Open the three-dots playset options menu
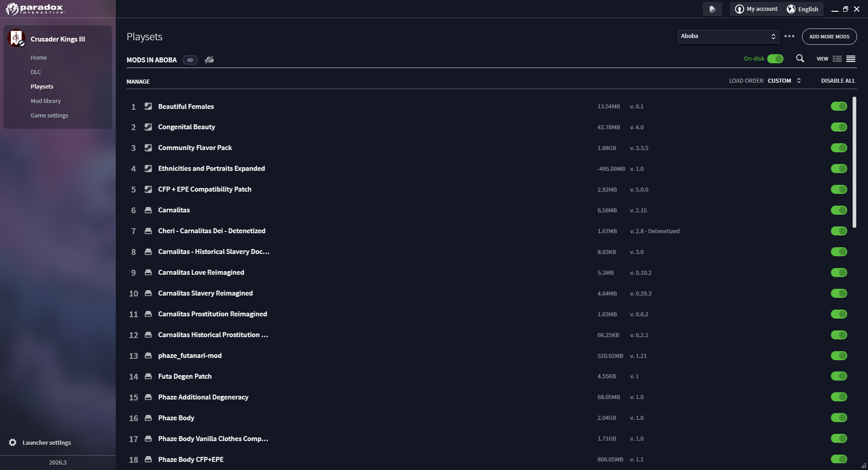The width and height of the screenshot is (868, 470). pos(789,36)
